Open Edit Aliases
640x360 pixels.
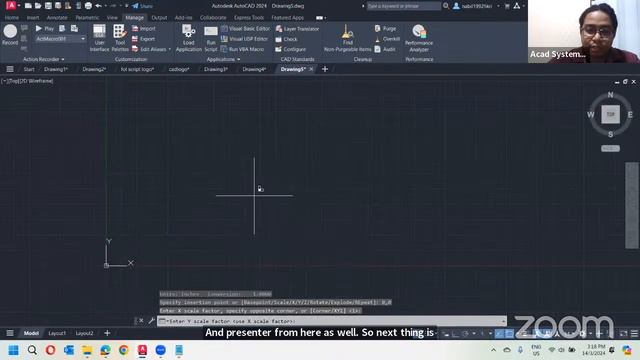tap(149, 49)
